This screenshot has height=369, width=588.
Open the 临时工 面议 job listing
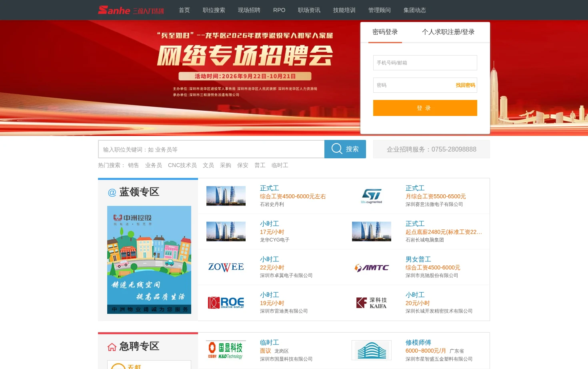[x=270, y=342]
